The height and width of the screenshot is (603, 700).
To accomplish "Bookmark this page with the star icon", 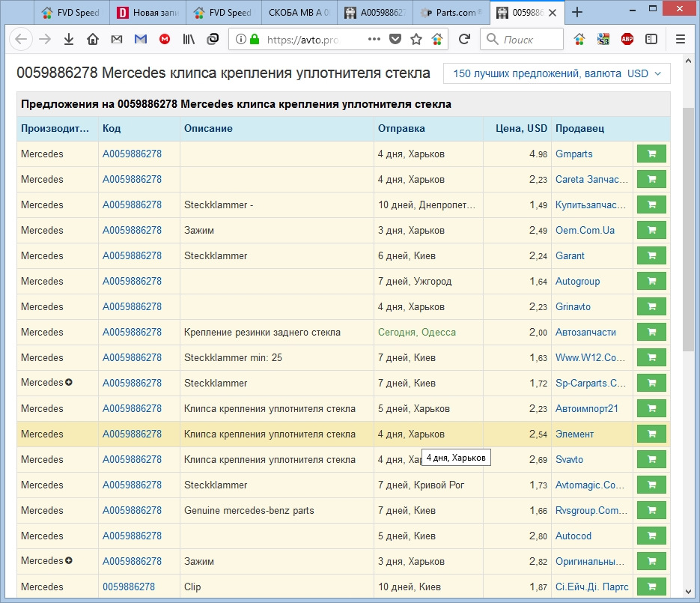I will click(416, 39).
